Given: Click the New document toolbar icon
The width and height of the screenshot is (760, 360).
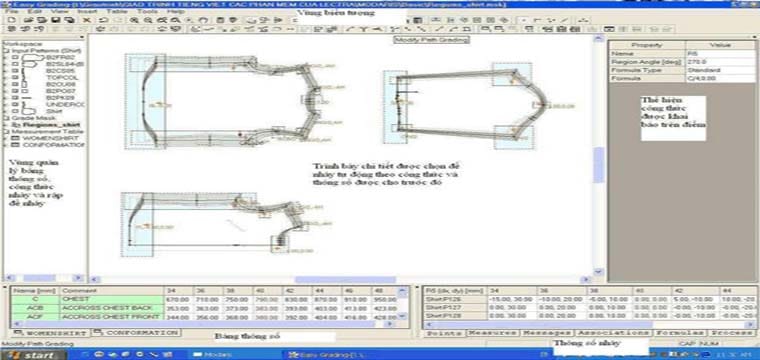Looking at the screenshot, I should 12,20.
